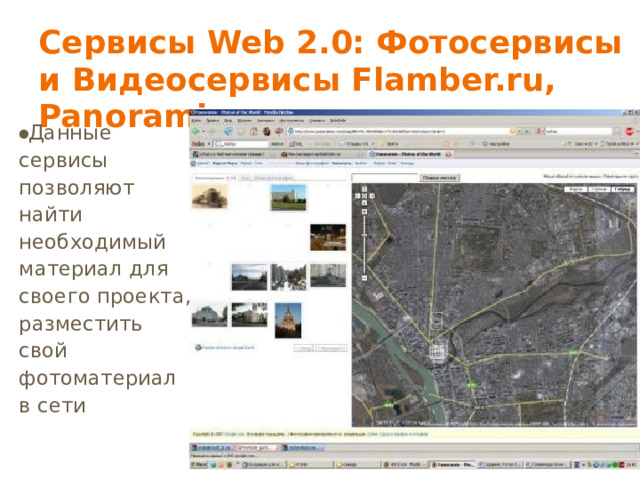This screenshot has width=640, height=480.
Task: Open the Windows Start button
Action: (x=199, y=464)
